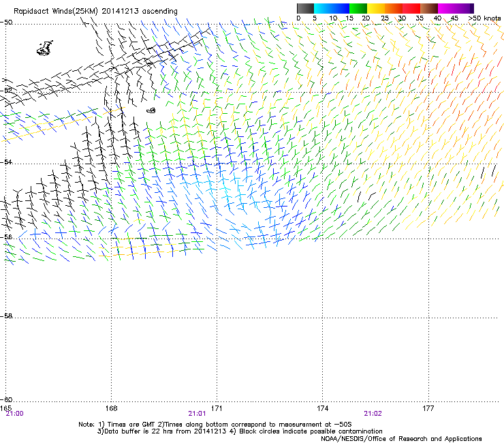The width and height of the screenshot is (504, 443).
Task: Click the longitude label '177'
Action: tap(428, 408)
